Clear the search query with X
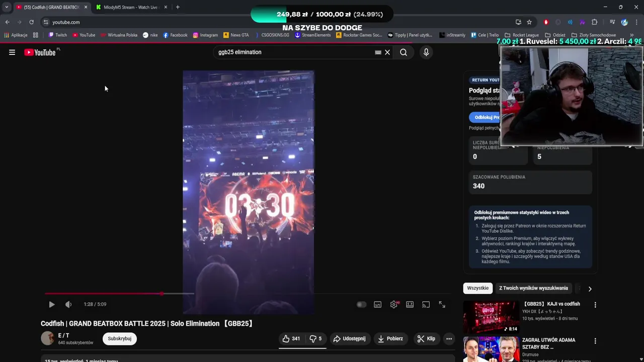Screen dimensions: 644x362 click(387, 52)
